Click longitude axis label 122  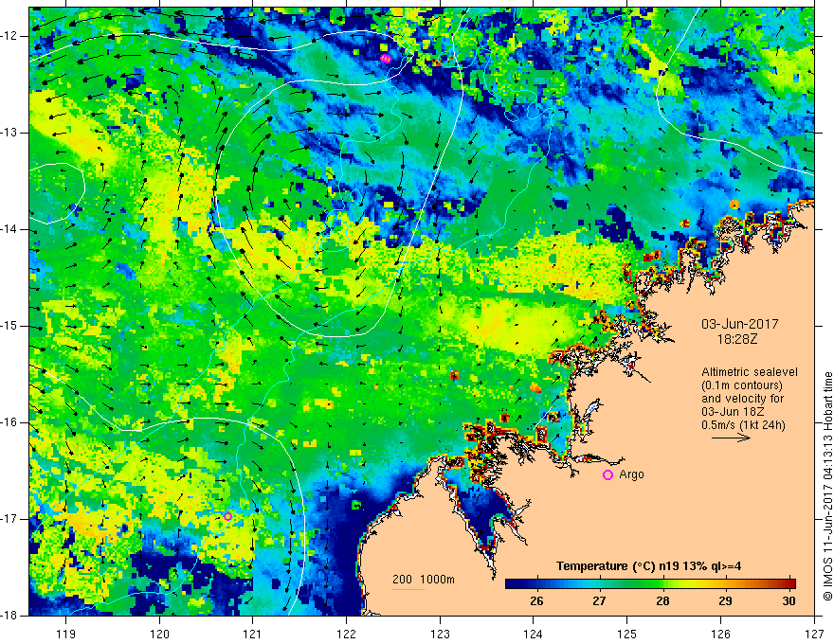pyautogui.click(x=346, y=634)
